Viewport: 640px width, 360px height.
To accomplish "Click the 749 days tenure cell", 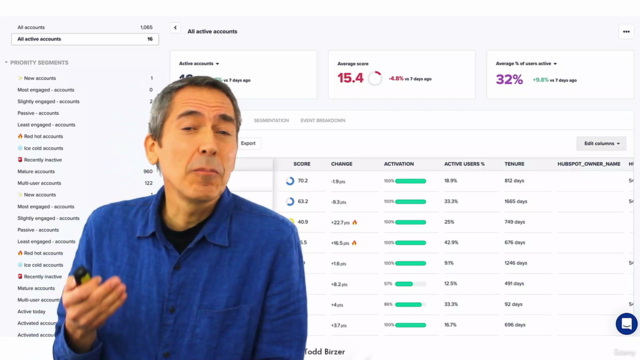I will point(514,222).
